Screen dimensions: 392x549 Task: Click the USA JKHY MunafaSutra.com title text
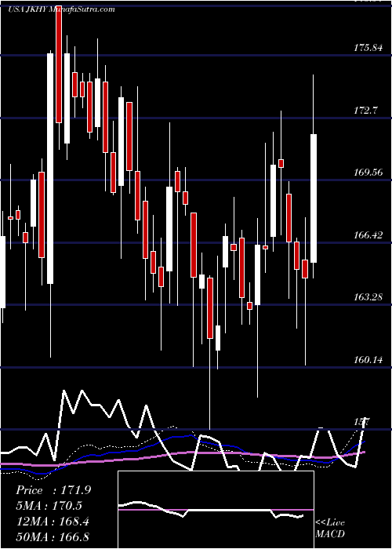[61, 9]
